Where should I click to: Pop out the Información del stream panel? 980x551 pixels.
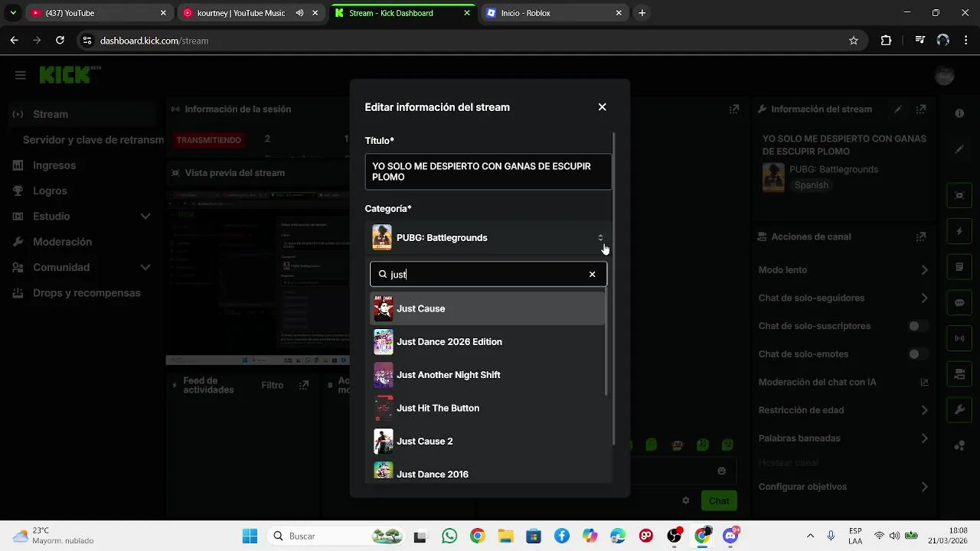click(921, 109)
